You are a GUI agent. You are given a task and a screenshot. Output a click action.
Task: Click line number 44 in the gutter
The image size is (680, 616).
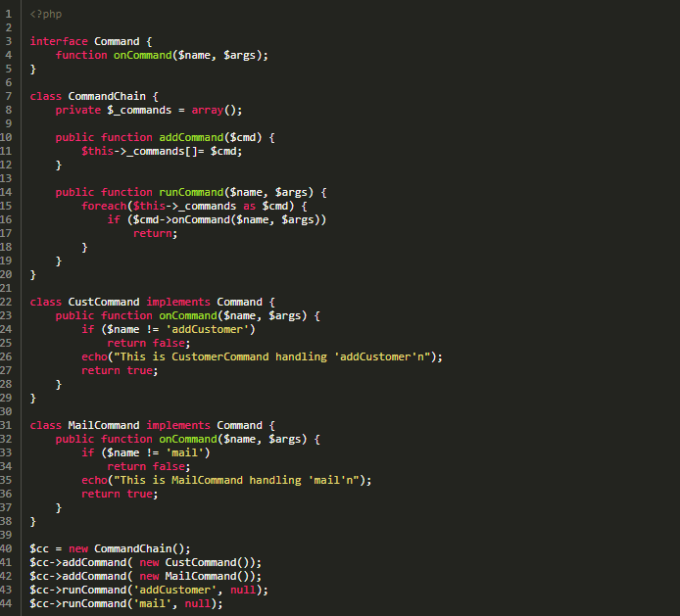(8, 603)
